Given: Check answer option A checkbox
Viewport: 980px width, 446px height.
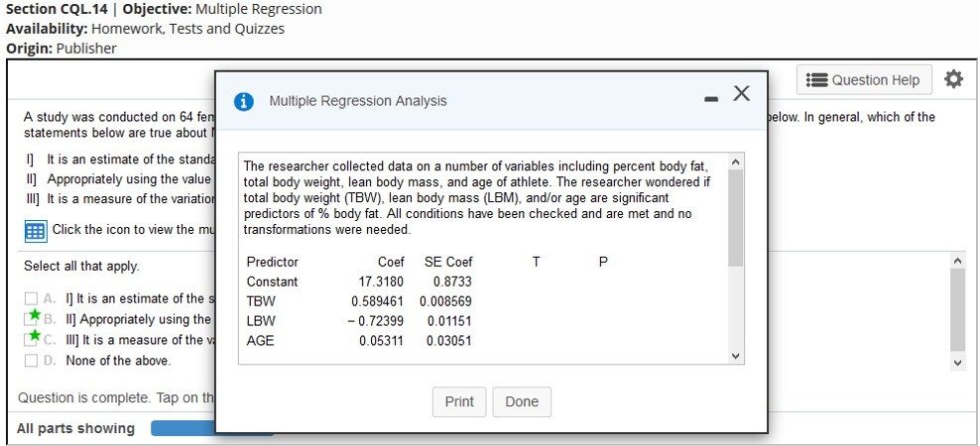Looking at the screenshot, I should (x=31, y=299).
